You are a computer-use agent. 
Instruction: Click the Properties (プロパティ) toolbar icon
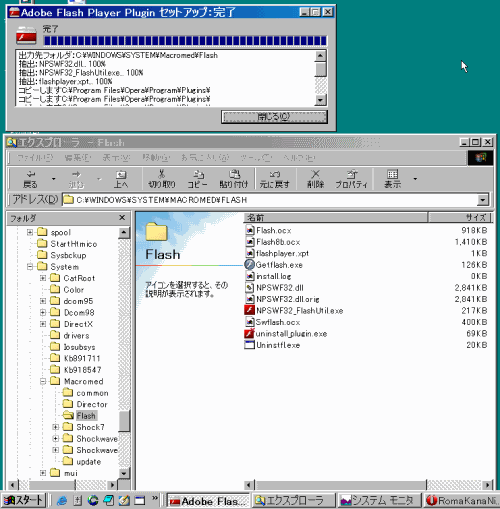pyautogui.click(x=351, y=179)
